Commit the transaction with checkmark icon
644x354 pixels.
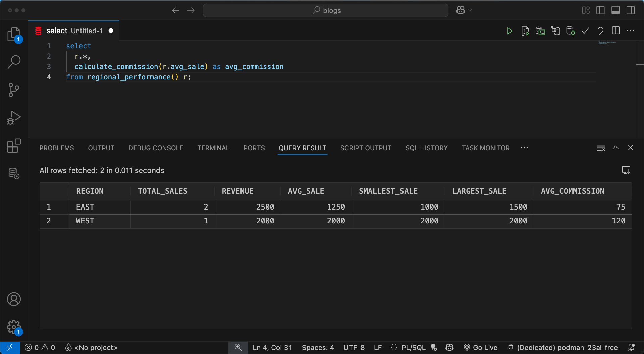585,31
